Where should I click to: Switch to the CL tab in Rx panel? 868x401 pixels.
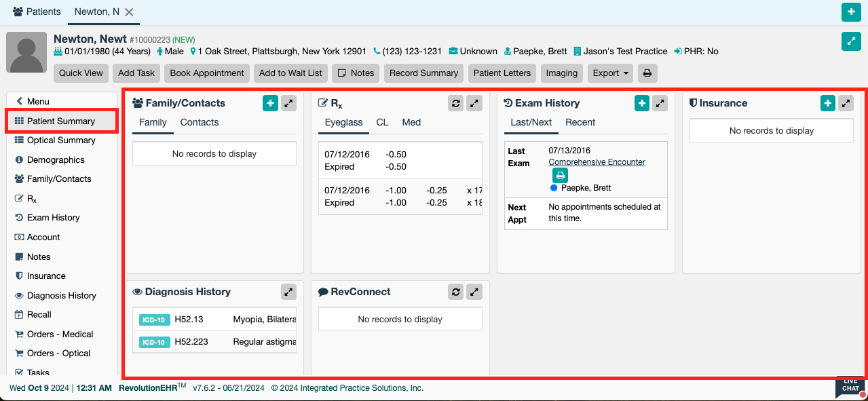point(382,123)
